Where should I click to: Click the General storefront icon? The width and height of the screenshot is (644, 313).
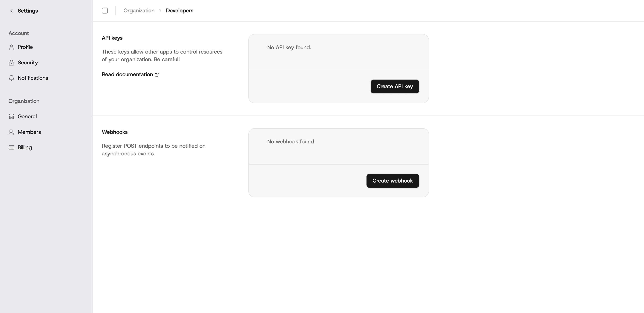click(12, 116)
